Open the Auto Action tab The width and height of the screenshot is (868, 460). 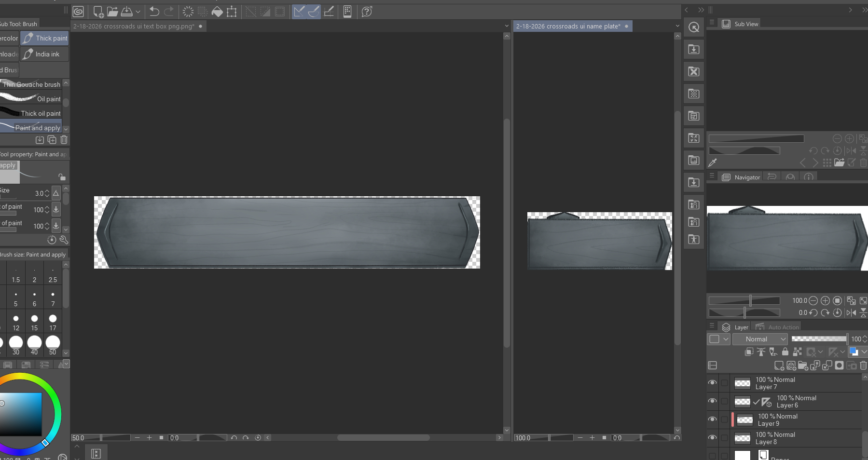(x=778, y=327)
